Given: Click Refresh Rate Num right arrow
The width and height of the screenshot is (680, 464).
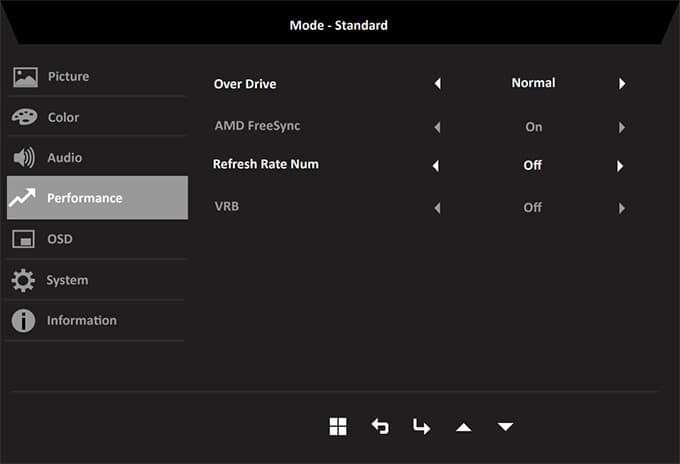Looking at the screenshot, I should pyautogui.click(x=620, y=166).
